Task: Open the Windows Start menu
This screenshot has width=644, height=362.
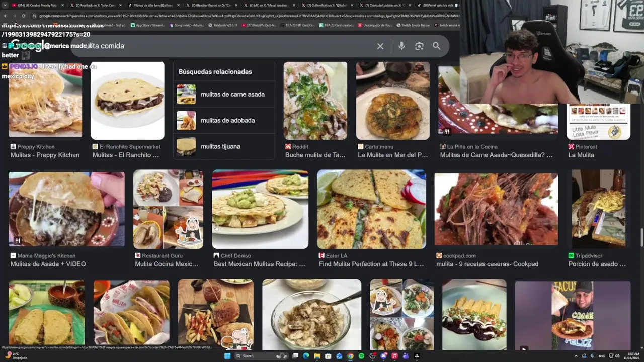Action: tap(227, 356)
